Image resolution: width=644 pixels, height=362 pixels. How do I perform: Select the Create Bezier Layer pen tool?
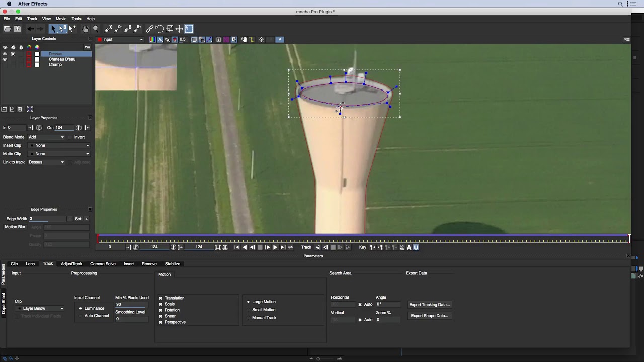coord(128,29)
